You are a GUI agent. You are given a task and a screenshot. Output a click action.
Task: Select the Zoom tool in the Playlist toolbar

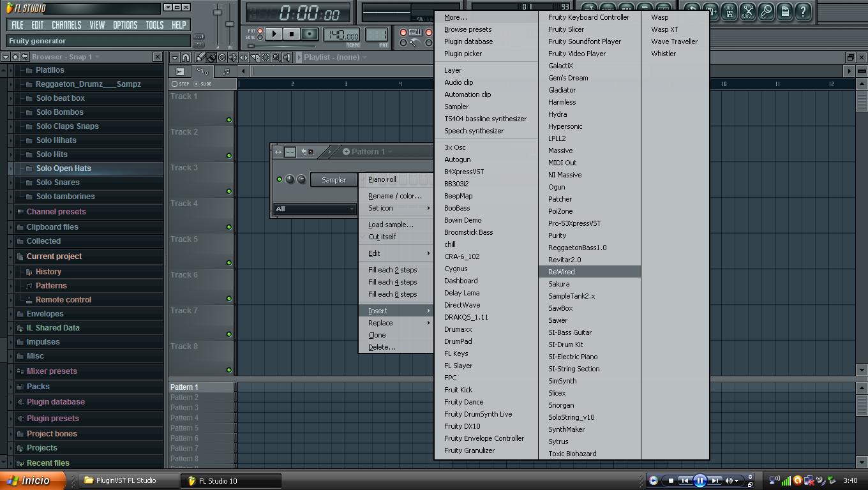(x=276, y=57)
